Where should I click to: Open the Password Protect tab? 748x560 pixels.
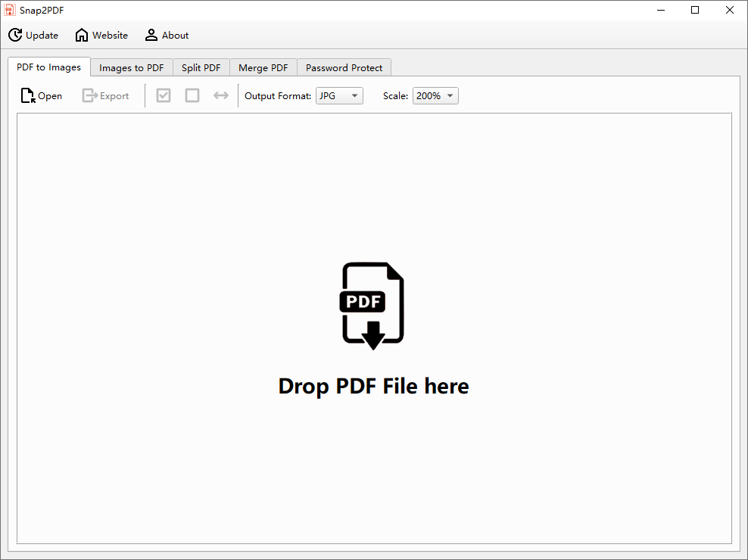[x=344, y=68]
